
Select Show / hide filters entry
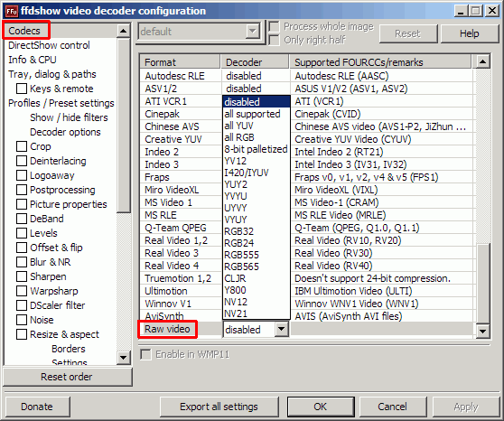point(69,117)
